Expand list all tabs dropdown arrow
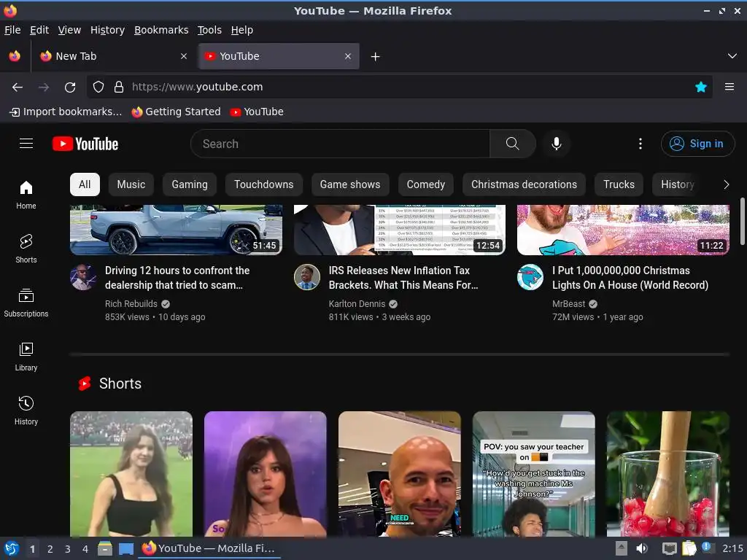Image resolution: width=747 pixels, height=560 pixels. [732, 56]
